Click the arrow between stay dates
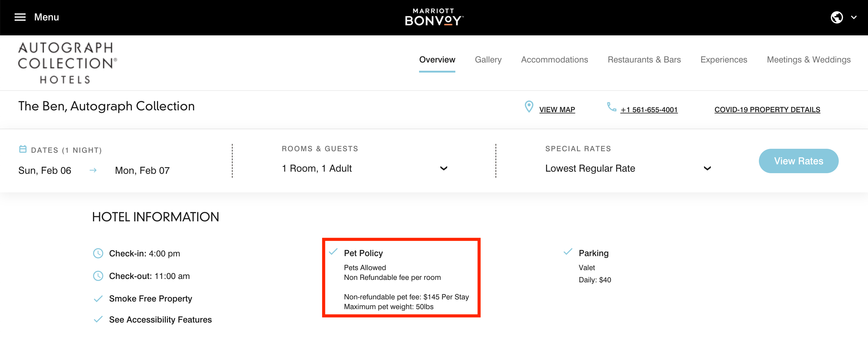Image resolution: width=868 pixels, height=350 pixels. pyautogui.click(x=93, y=170)
